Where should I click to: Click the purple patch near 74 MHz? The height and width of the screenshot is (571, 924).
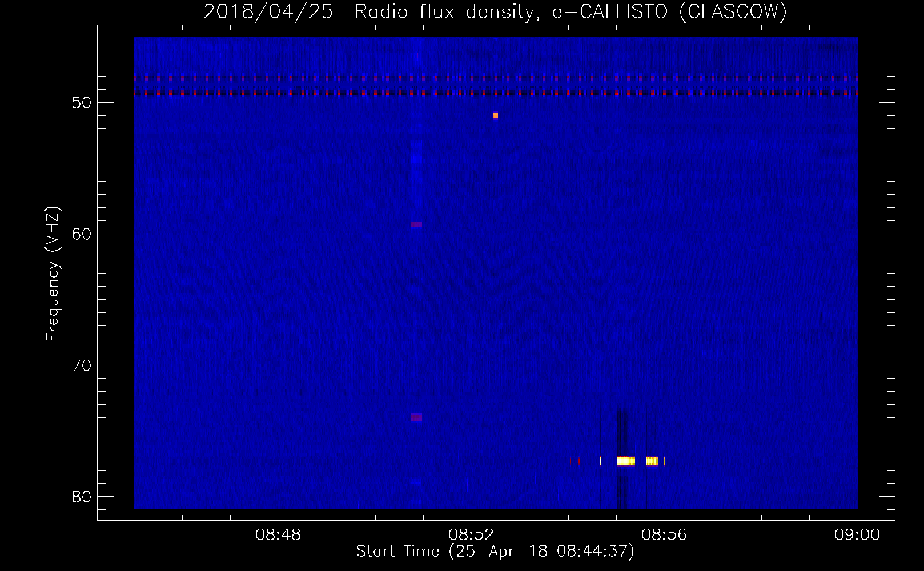click(416, 417)
